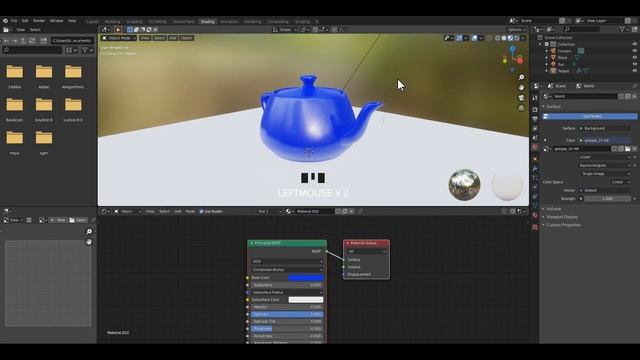Click the blue Base Color swatch
This screenshot has width=640, height=360.
[x=306, y=278]
